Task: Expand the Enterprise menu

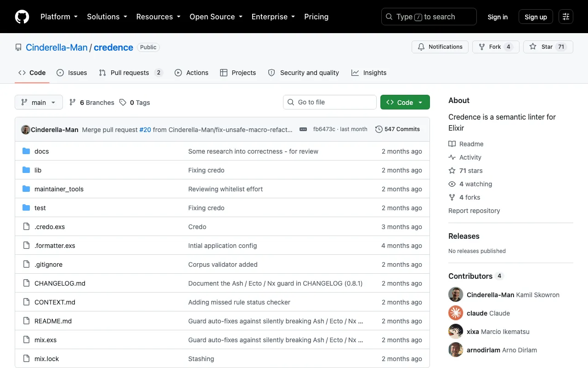Action: pos(273,17)
